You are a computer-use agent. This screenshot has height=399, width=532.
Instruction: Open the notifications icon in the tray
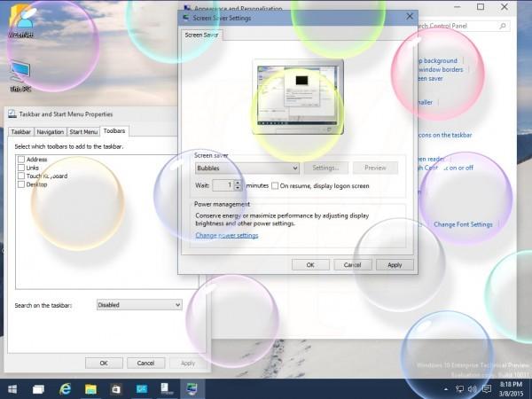(487, 389)
